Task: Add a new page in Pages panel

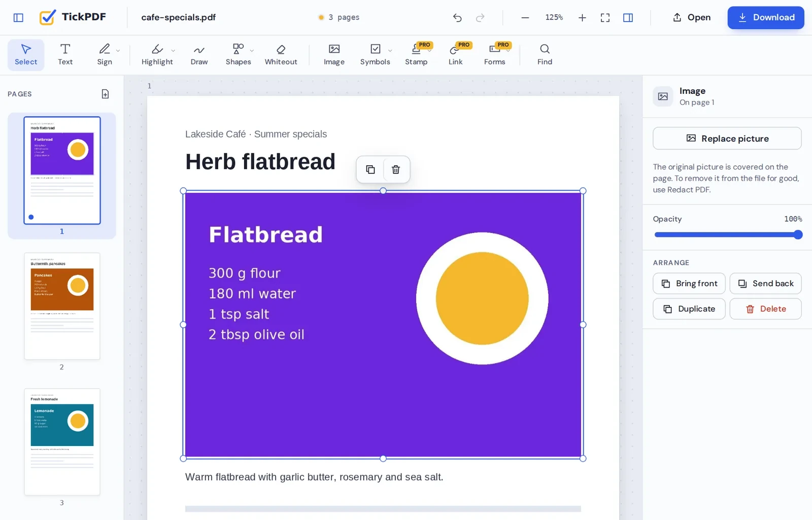Action: pos(105,94)
